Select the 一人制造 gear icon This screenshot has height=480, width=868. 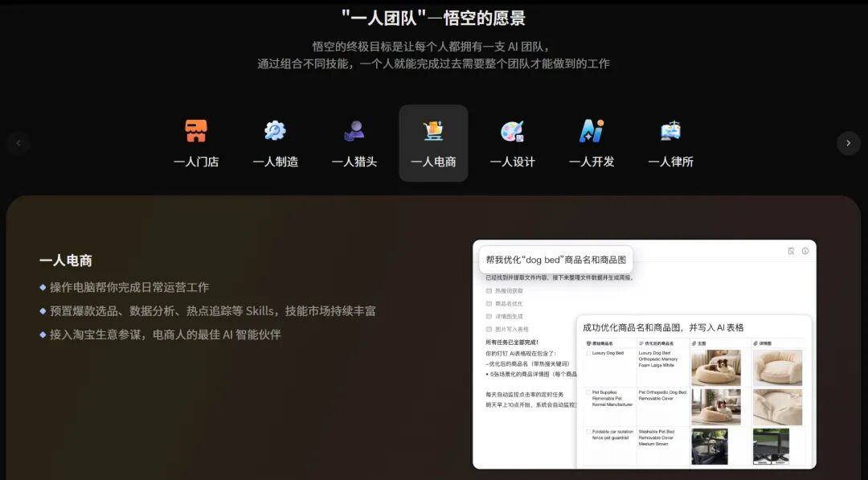275,131
